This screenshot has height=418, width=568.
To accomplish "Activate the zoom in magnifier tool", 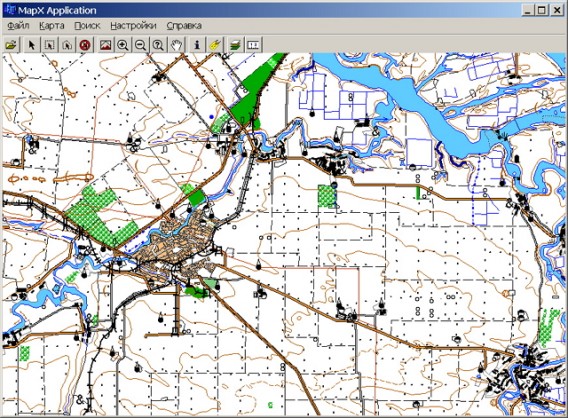I will pyautogui.click(x=123, y=45).
